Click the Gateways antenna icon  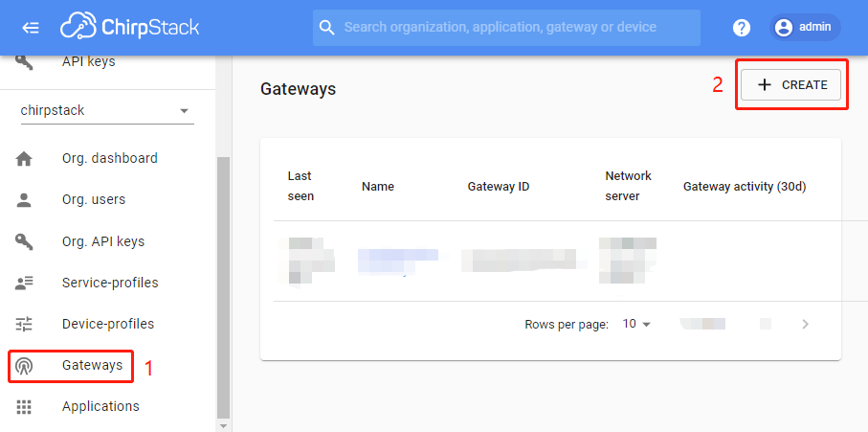coord(24,366)
